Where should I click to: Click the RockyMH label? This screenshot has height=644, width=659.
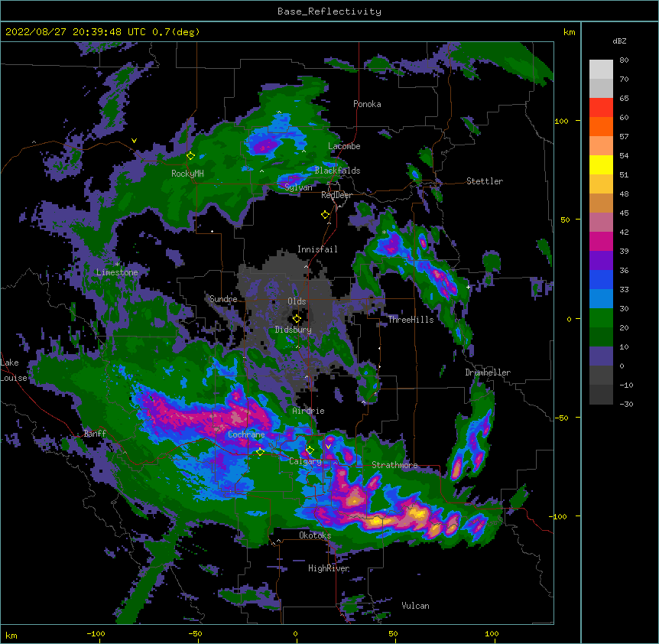pos(187,174)
